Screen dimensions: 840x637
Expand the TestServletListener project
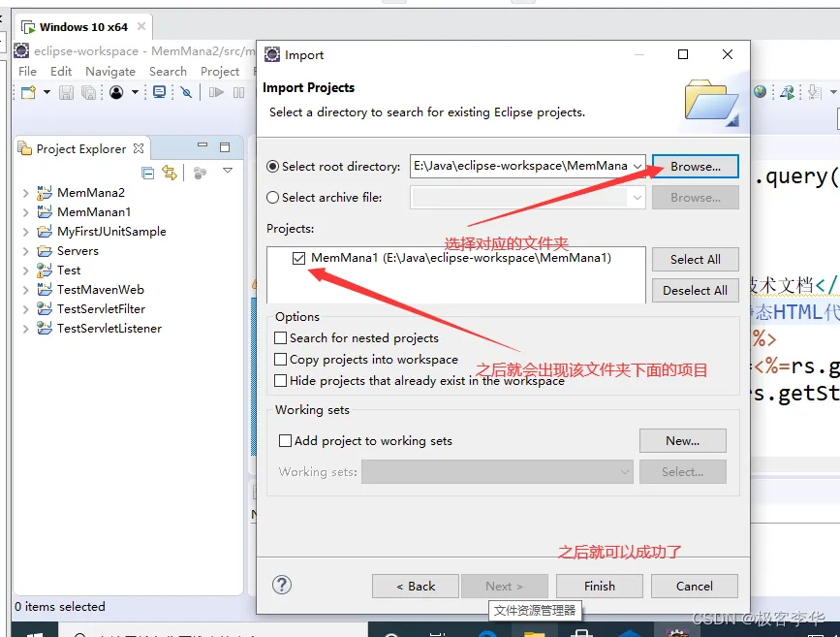point(25,329)
